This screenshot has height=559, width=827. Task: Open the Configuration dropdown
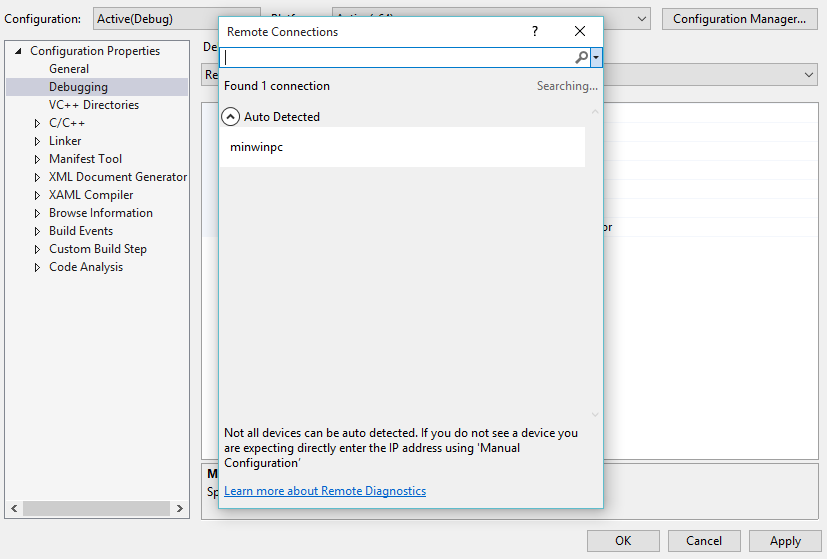pos(155,19)
